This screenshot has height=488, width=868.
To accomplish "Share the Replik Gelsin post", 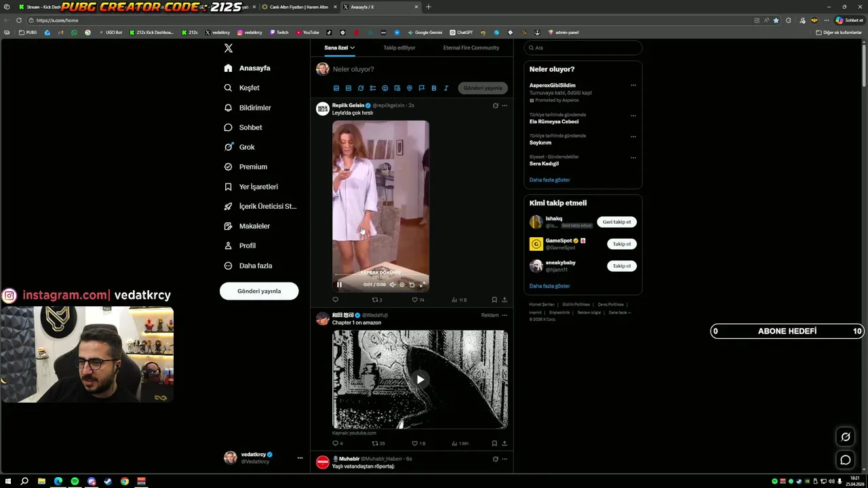I will coord(505,300).
